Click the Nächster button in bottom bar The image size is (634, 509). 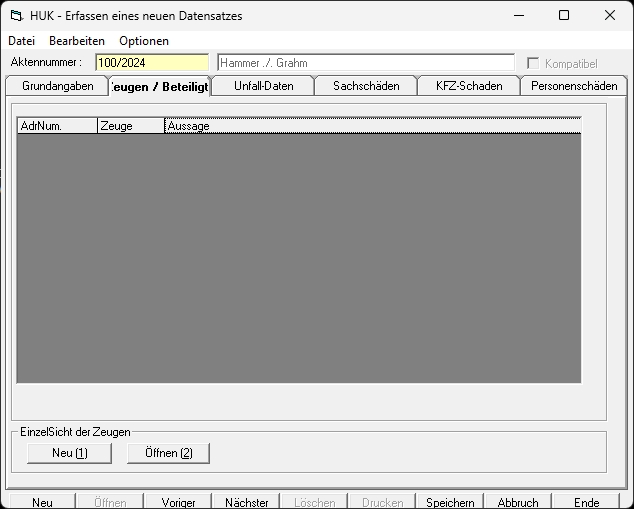coord(246,502)
